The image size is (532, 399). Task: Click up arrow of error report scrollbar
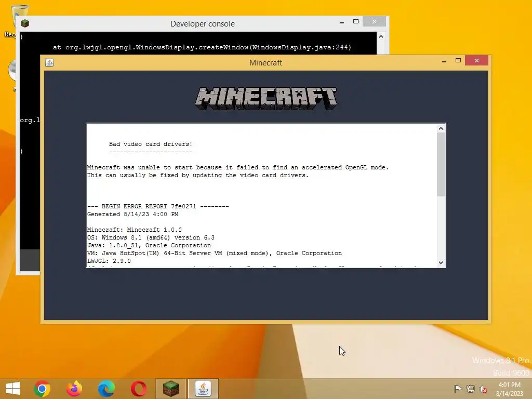point(441,128)
